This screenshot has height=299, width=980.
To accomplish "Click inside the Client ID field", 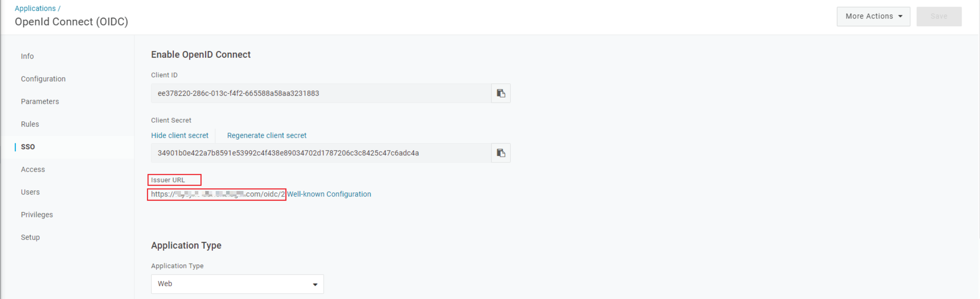I will coord(320,93).
